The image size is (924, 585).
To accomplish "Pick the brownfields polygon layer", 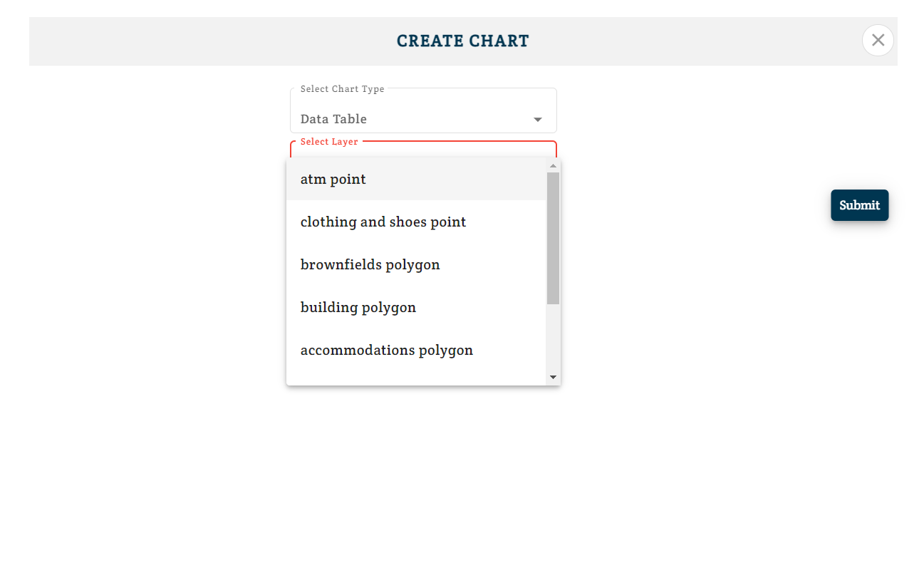I will pyautogui.click(x=370, y=265).
